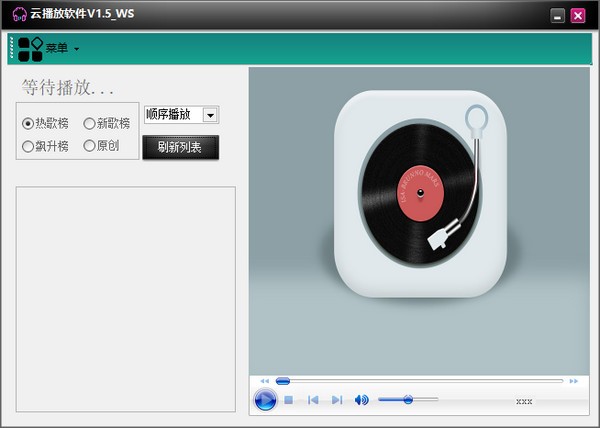Click the 刷新列表 refresh button
The width and height of the screenshot is (600, 428).
click(x=180, y=148)
